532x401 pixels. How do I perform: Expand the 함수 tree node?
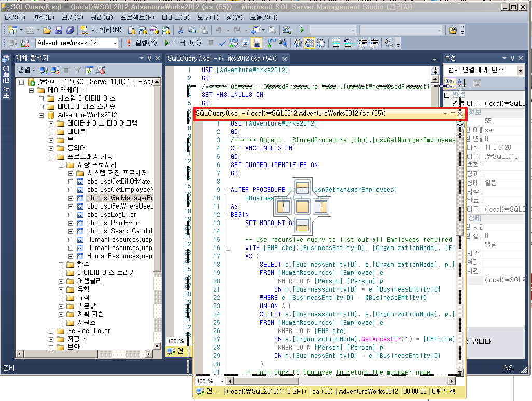(61, 265)
